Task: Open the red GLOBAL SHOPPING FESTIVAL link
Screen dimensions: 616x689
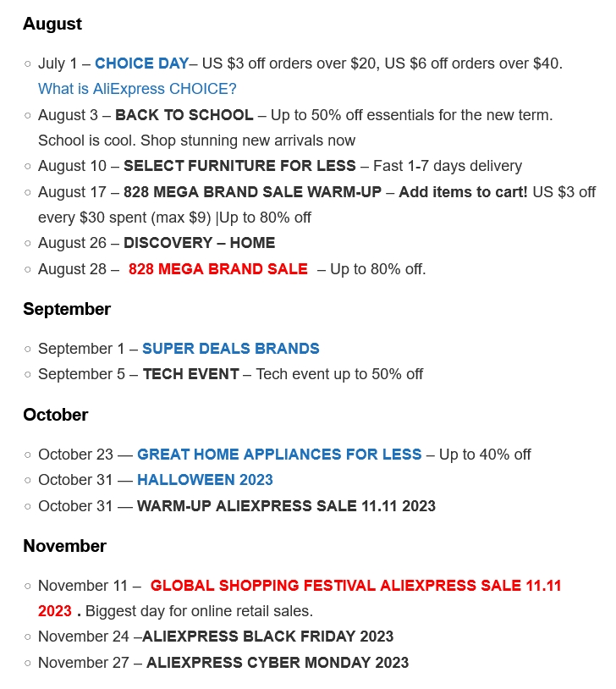Action: tap(355, 586)
